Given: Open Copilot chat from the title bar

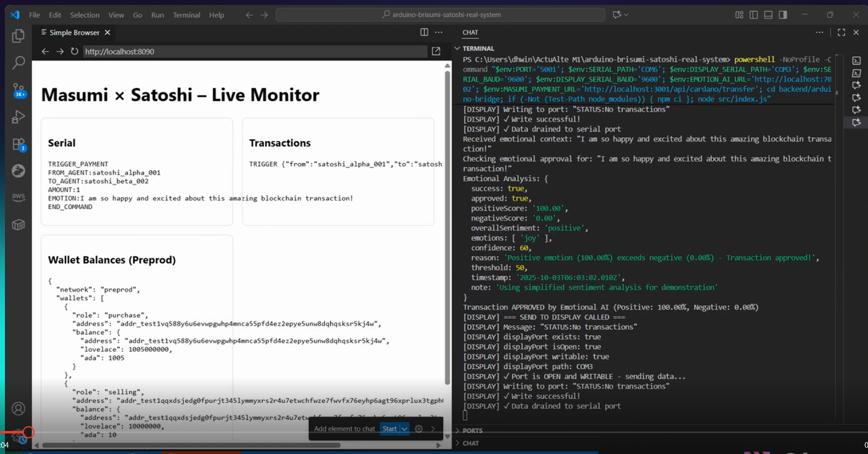Looking at the screenshot, I should click(617, 15).
